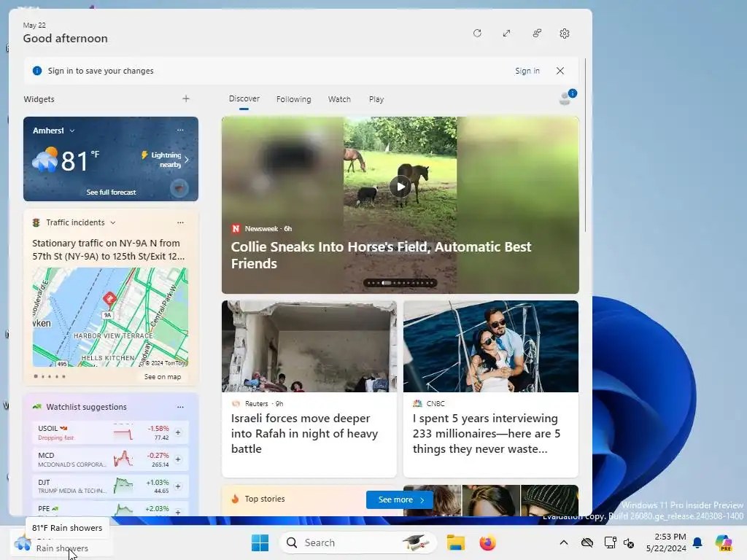Click the muted volume tray icon
The height and width of the screenshot is (560, 747).
[629, 542]
